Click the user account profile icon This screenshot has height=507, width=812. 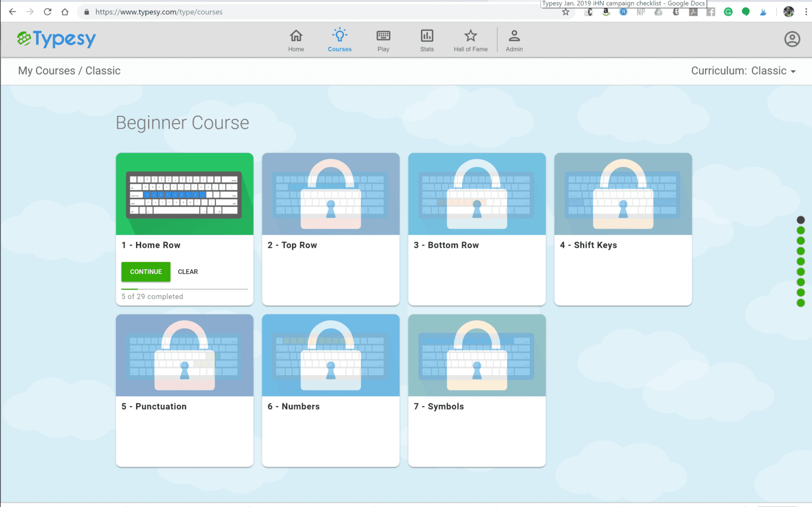(x=792, y=39)
